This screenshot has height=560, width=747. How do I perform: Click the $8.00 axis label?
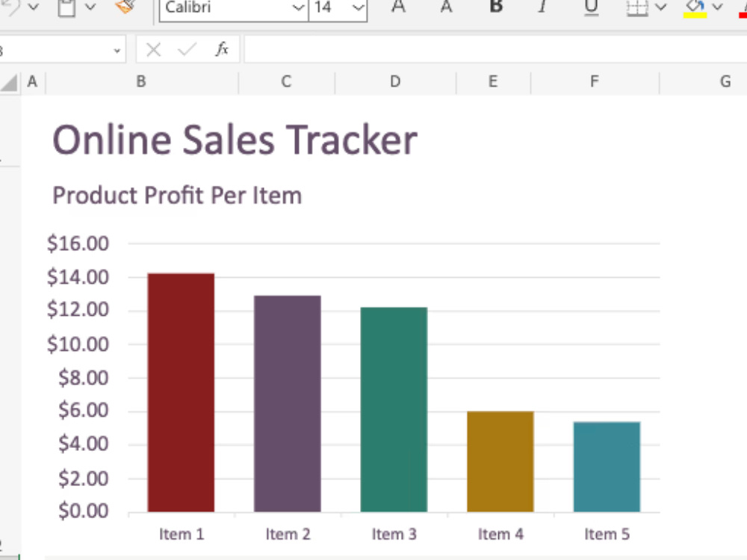[x=84, y=378]
